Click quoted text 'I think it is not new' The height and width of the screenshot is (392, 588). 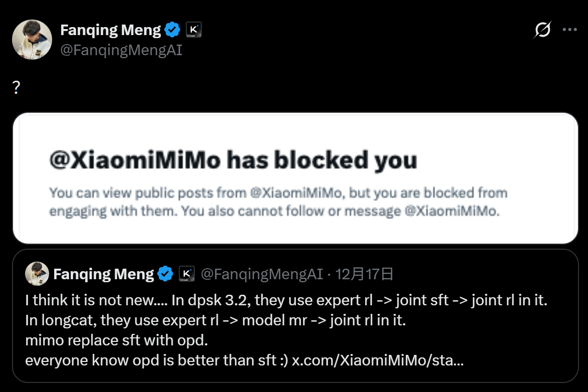(90, 300)
